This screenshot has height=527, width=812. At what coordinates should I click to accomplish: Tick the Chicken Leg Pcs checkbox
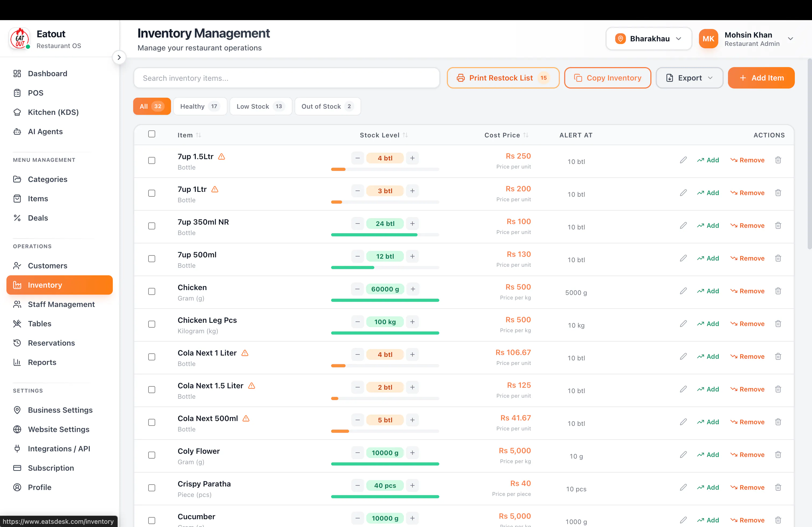click(x=152, y=324)
